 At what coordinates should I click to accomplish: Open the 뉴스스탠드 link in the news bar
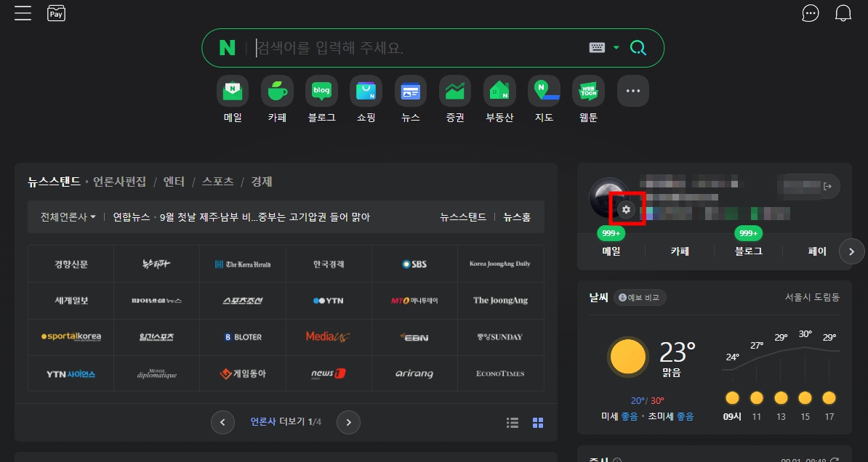[463, 217]
